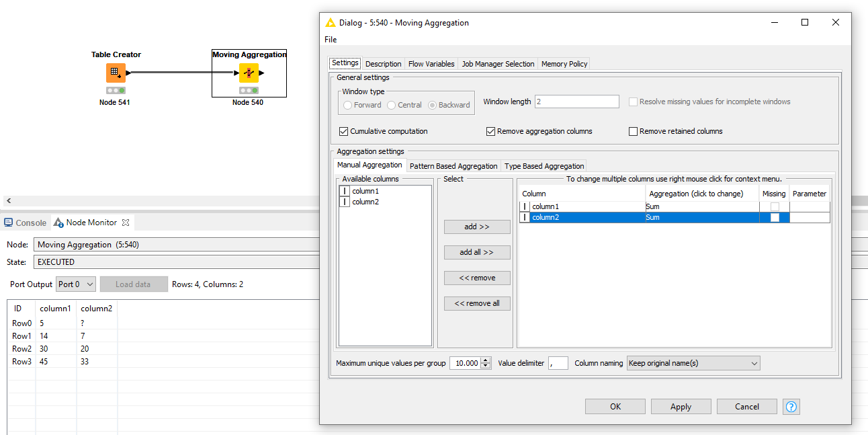The height and width of the screenshot is (435, 868).
Task: Open the Pattern Based Aggregation tab
Action: click(x=453, y=165)
